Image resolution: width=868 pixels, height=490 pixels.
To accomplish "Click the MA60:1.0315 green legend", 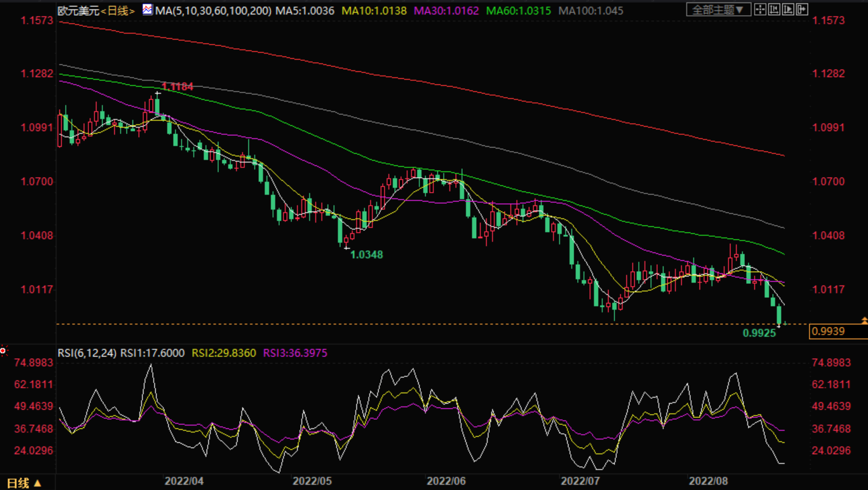I will 518,10.
